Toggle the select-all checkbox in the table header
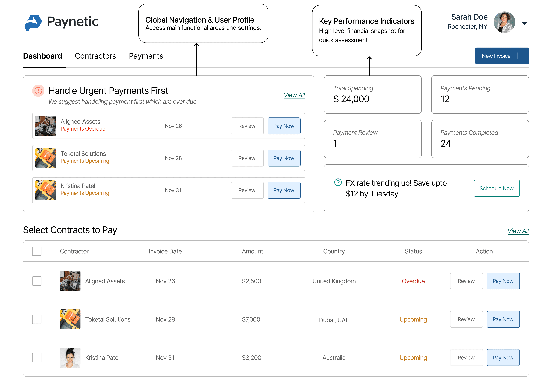Image resolution: width=552 pixels, height=392 pixels. click(x=37, y=251)
